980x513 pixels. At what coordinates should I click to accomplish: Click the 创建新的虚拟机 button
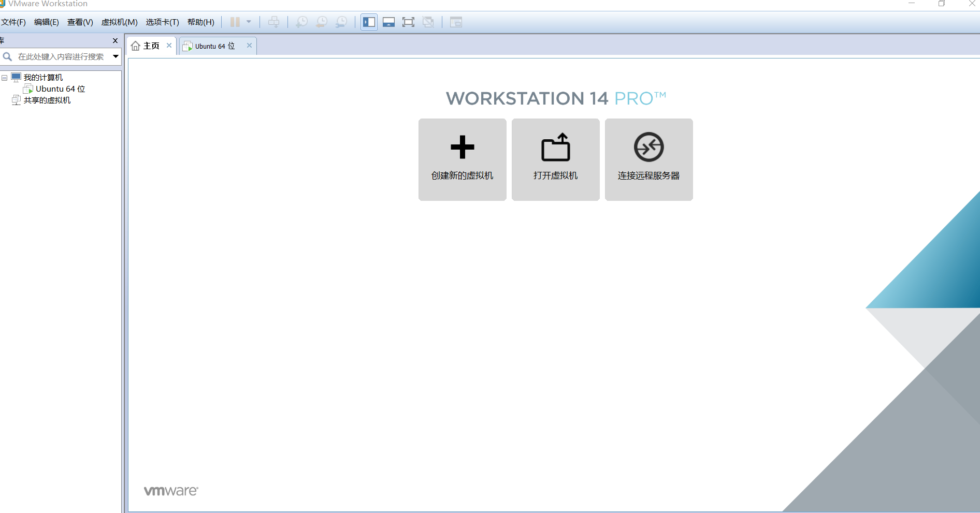(x=463, y=159)
